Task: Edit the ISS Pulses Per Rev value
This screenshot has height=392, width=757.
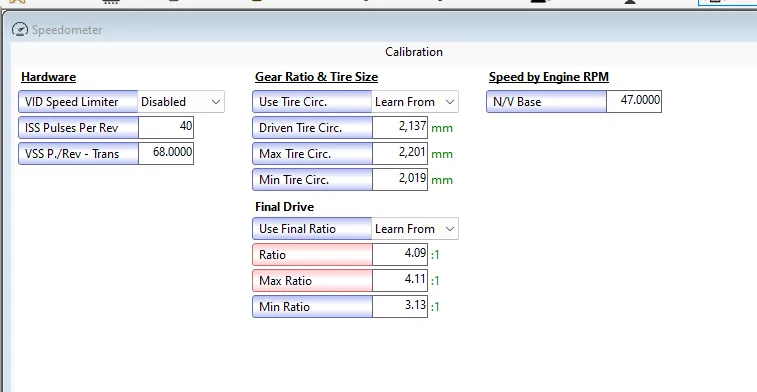Action: [166, 127]
